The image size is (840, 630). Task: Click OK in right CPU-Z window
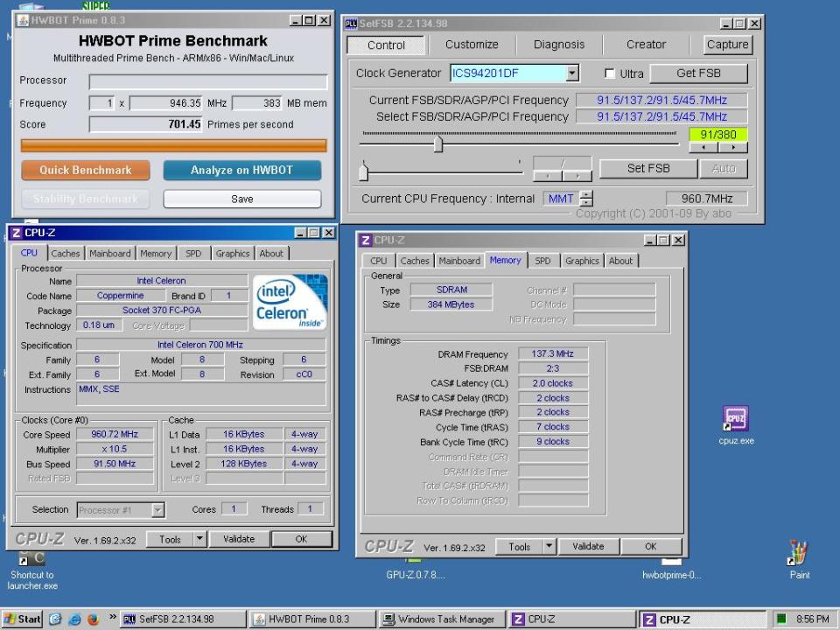click(x=650, y=546)
